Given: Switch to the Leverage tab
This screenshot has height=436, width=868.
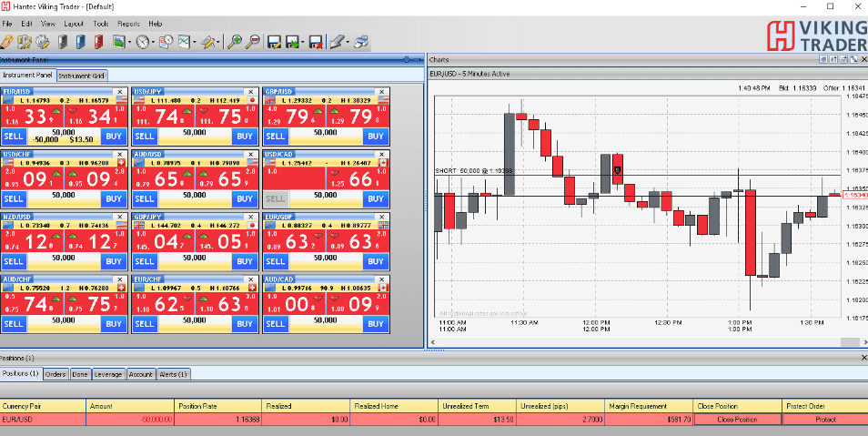Looking at the screenshot, I should [108, 374].
